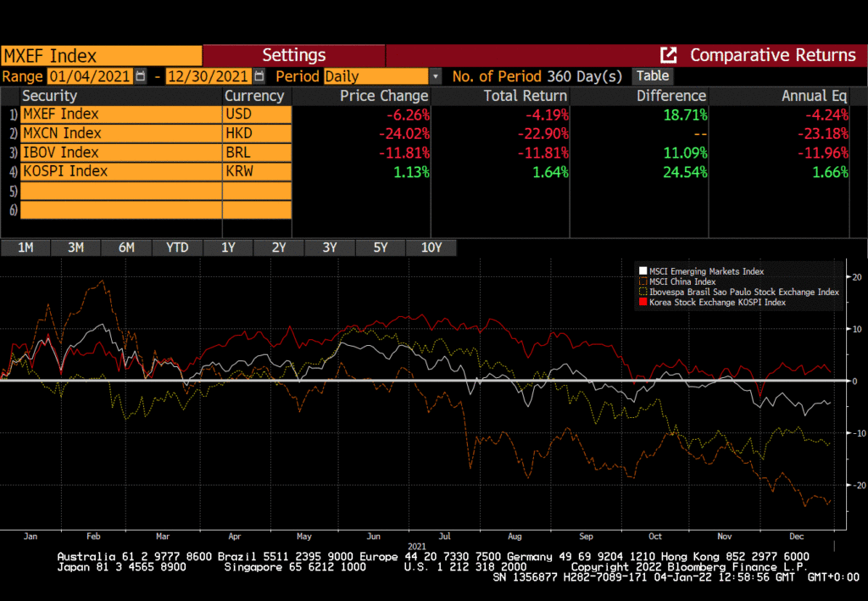Expand the Period dropdown arrow
The height and width of the screenshot is (601, 868).
pyautogui.click(x=436, y=76)
